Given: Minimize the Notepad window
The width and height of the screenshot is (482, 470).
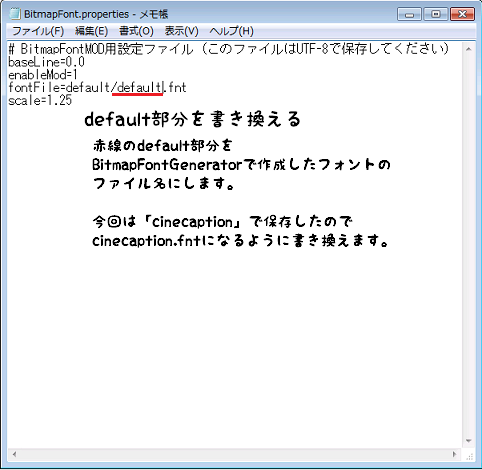Looking at the screenshot, I should point(409,14).
